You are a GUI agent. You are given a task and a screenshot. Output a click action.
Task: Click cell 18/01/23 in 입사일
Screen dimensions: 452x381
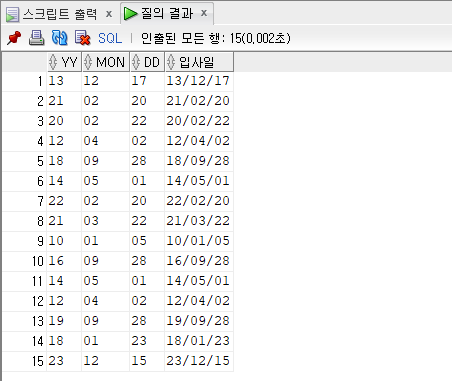coord(198,341)
